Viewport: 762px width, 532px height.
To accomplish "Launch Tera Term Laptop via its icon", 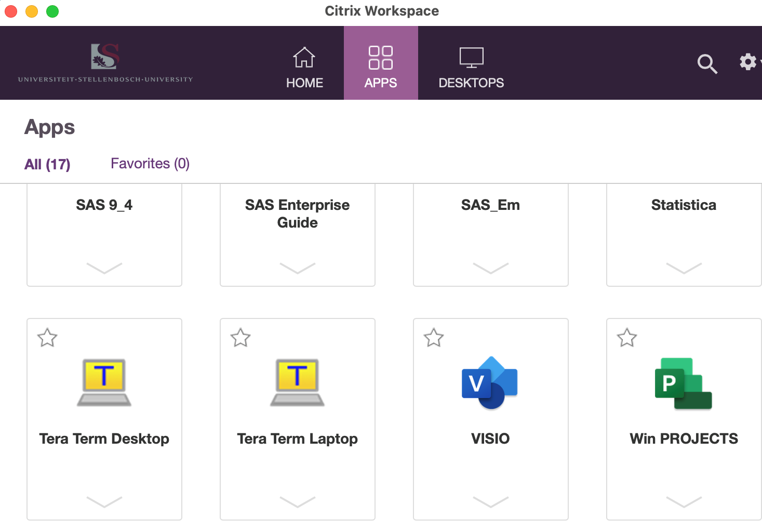I will coord(297,382).
